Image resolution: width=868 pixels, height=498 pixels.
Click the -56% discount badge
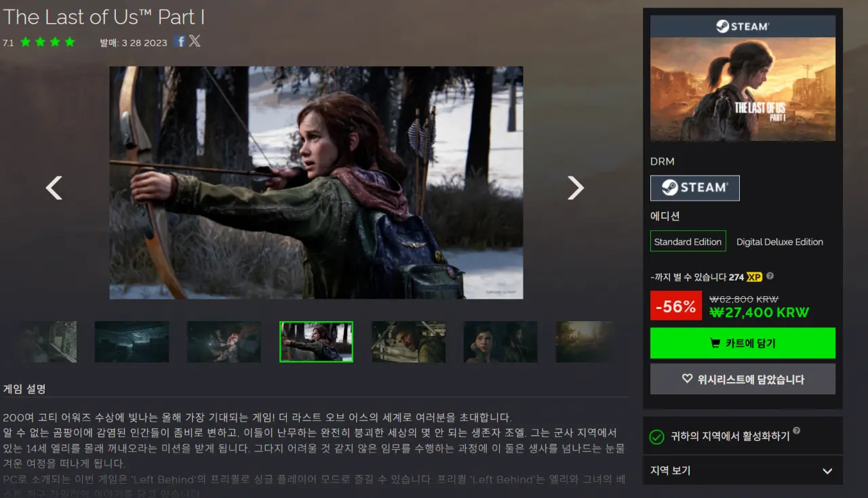click(676, 306)
